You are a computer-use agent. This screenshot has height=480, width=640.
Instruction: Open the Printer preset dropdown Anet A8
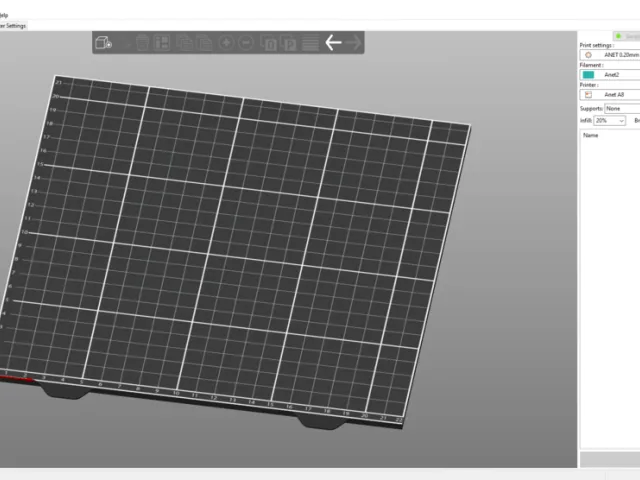610,95
